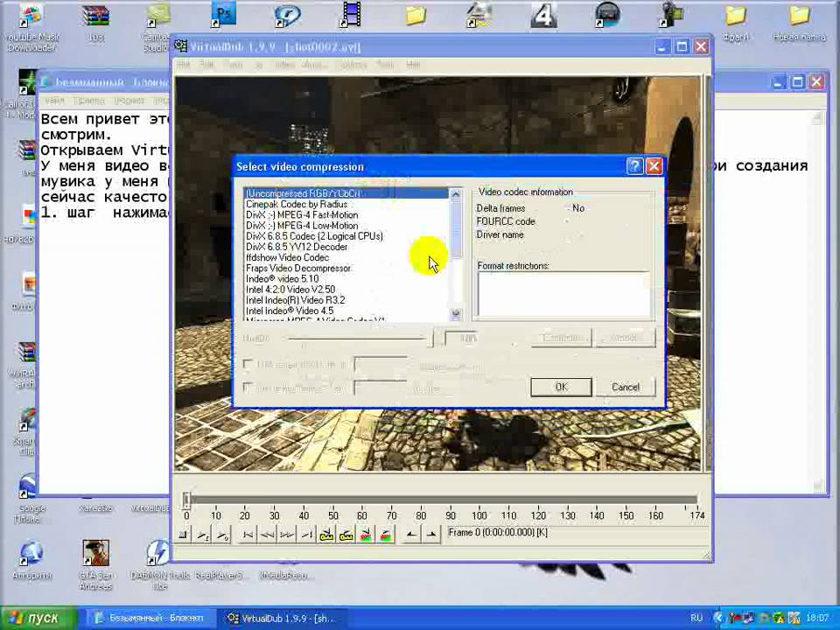The image size is (840, 630).
Task: Open YouTube Music Downloader desktop icon
Action: pyautogui.click(x=31, y=25)
